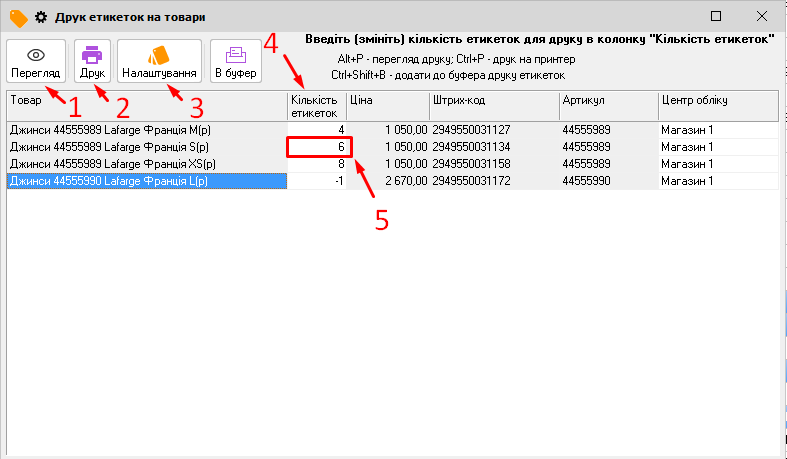Click price cell 2 670,00
The image size is (787, 459).
388,181
